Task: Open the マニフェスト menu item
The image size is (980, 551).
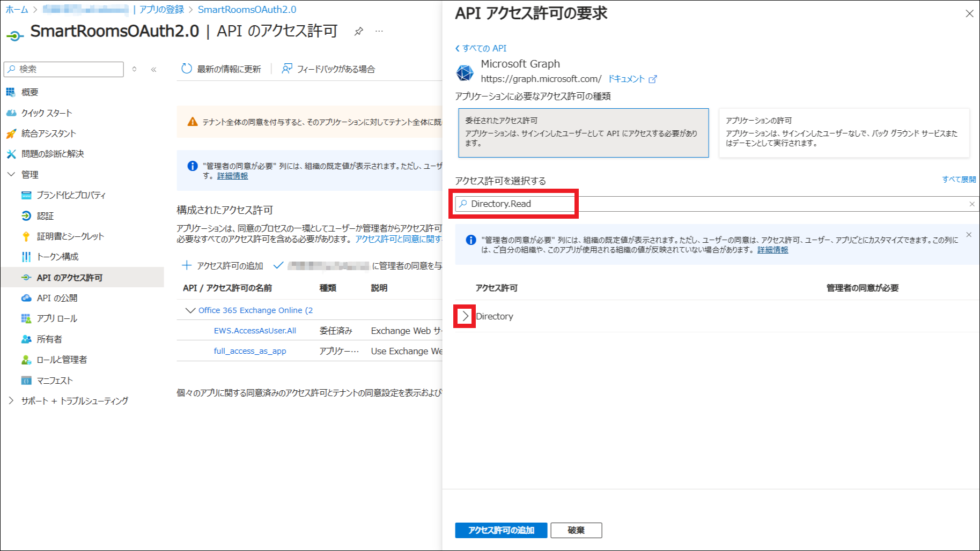Action: (54, 381)
